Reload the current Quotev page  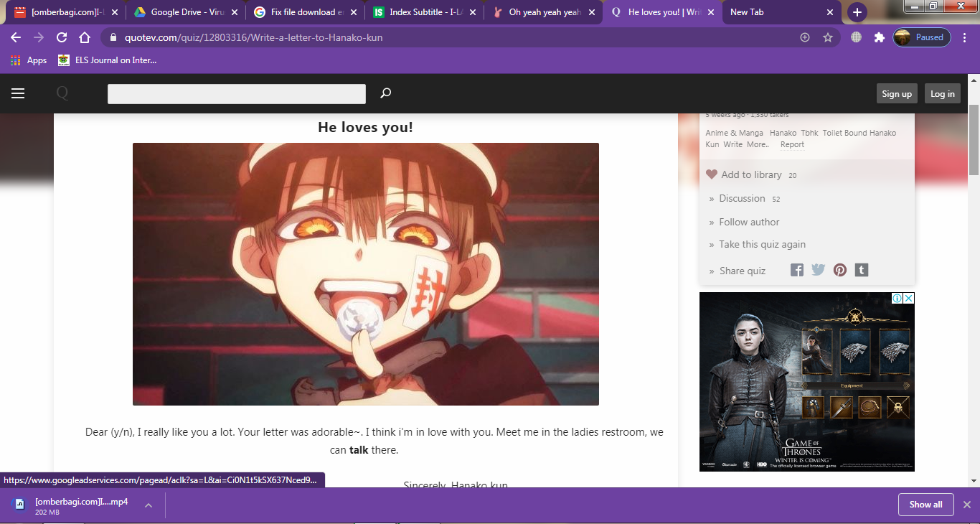pos(62,37)
